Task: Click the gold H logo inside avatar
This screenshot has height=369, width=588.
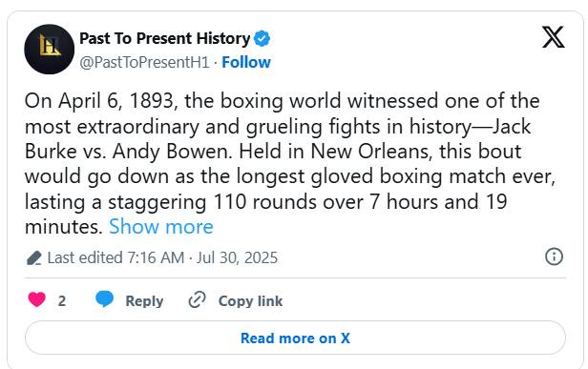Action: 49,46
